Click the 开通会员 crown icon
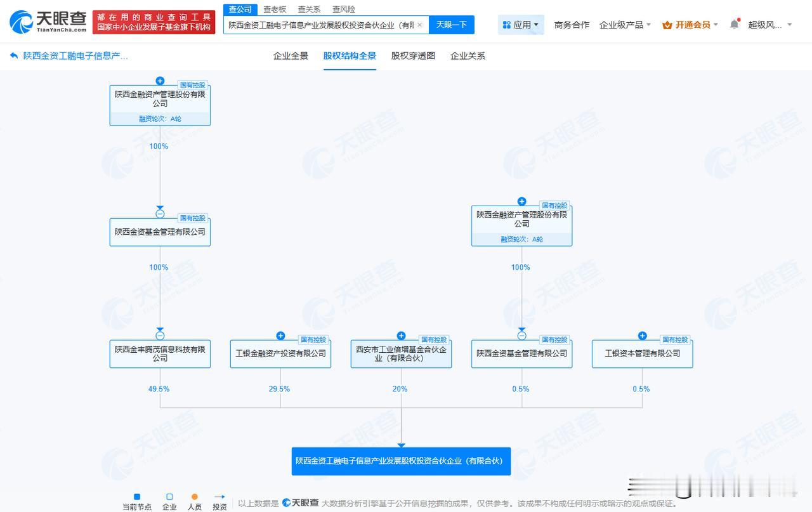Screen dimensions: 812x512 click(667, 25)
